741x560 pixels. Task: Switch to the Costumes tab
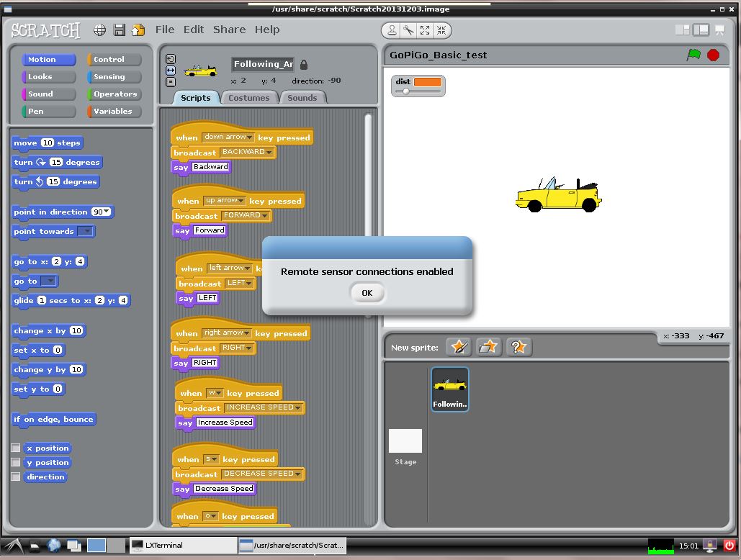249,98
